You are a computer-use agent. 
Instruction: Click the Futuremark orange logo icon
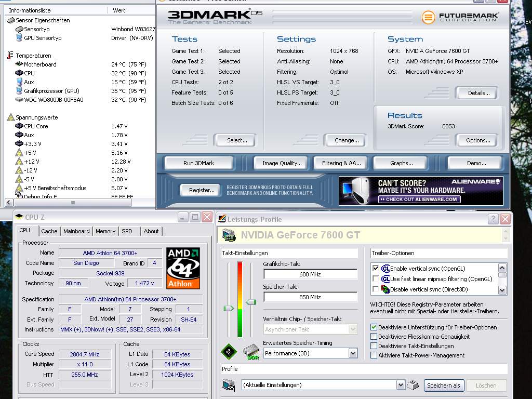coord(428,17)
